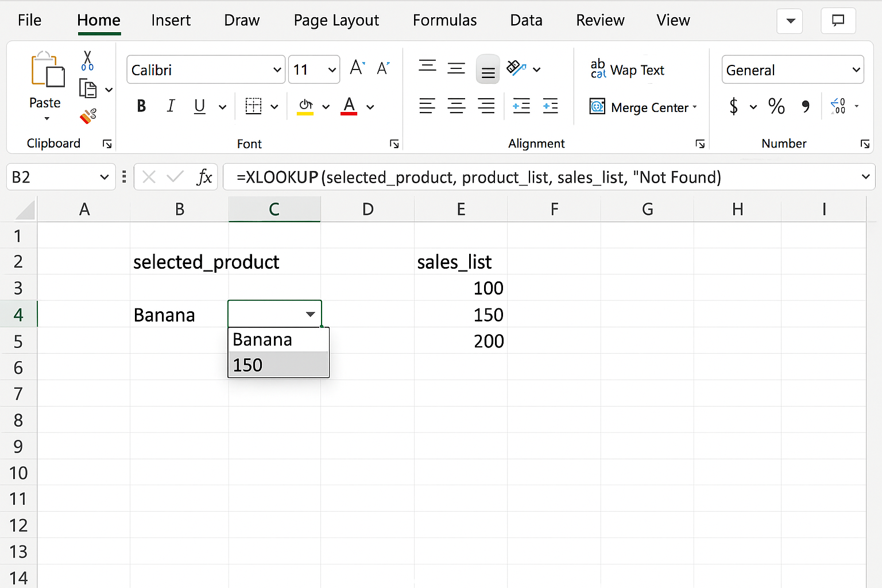Open the Merge Center dropdown arrow
Image resolution: width=882 pixels, height=588 pixels.
point(694,107)
